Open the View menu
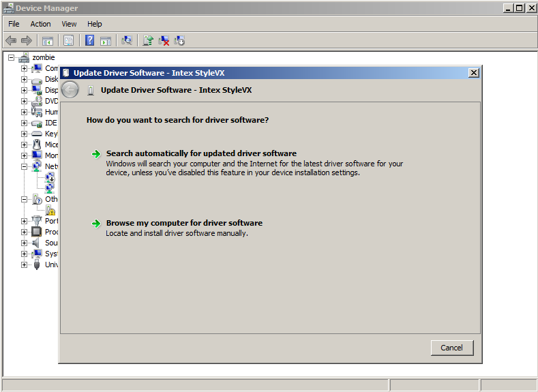The width and height of the screenshot is (538, 392). [x=69, y=24]
